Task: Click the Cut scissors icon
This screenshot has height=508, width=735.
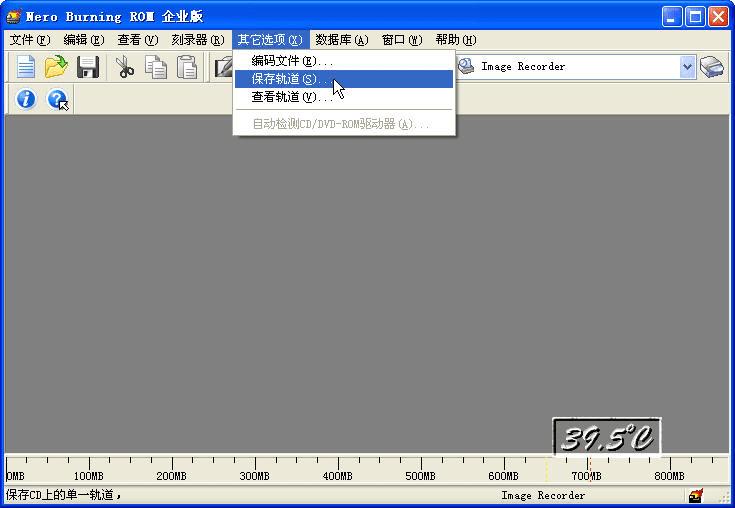Action: pos(124,67)
